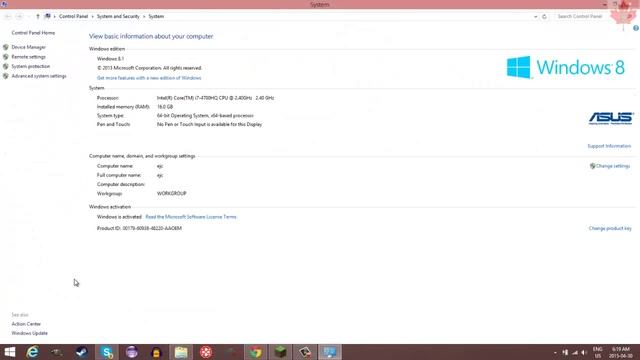
Task: Open the yellow headphones taskbar app
Action: pos(156,352)
